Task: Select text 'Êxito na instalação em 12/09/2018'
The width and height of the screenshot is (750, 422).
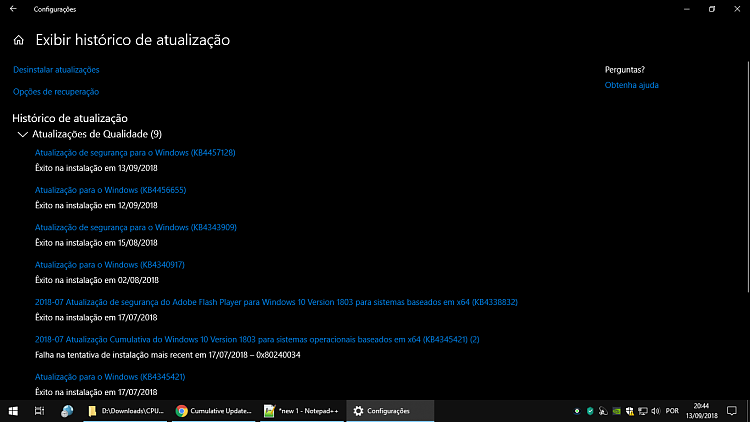Action: 96,205
